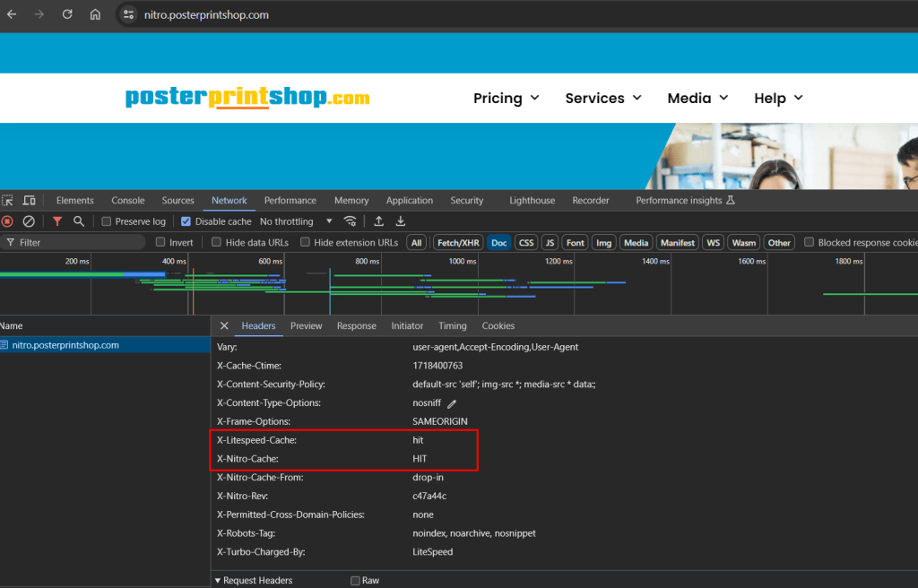Screen dimensions: 918x588
Task: Toggle the device toolbar icon
Action: [x=29, y=201]
